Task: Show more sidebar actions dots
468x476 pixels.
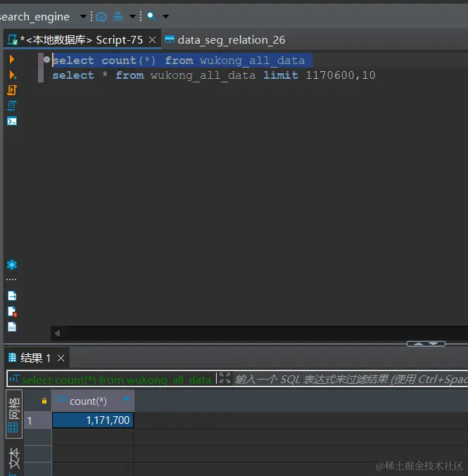Action: pos(11,280)
